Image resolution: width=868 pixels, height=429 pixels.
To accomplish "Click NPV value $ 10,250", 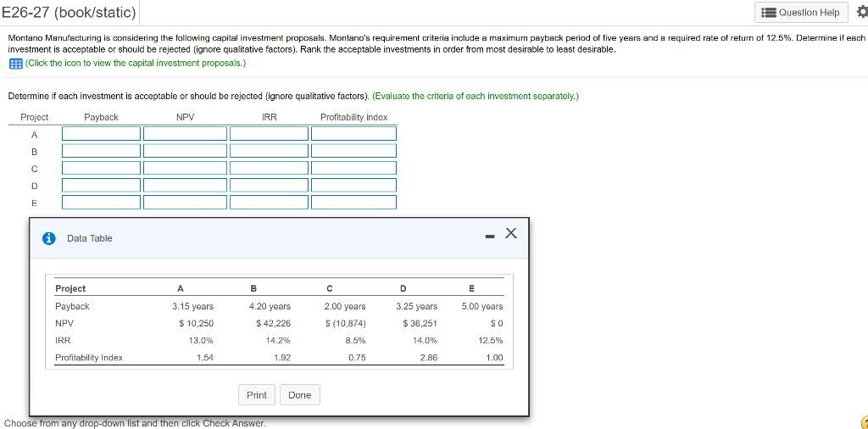I will (197, 323).
